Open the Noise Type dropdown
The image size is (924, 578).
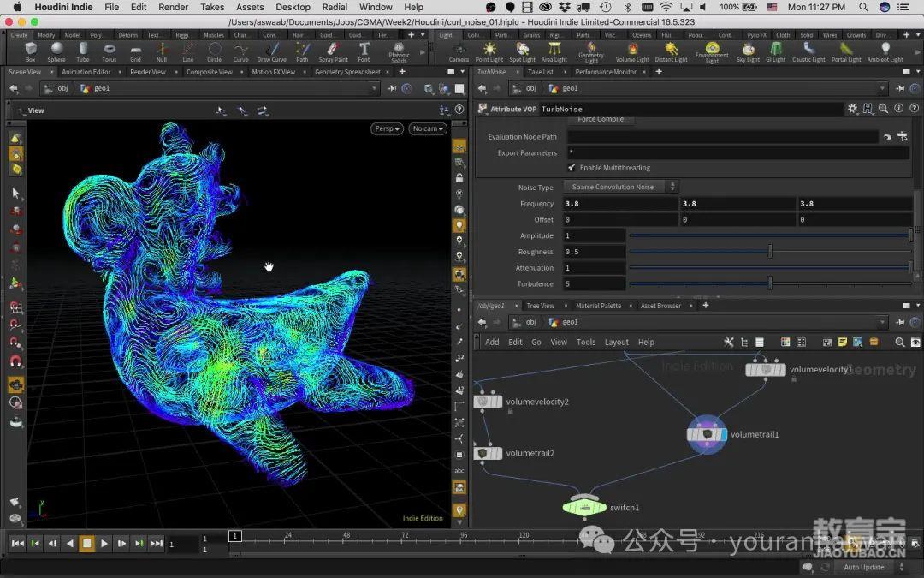click(620, 187)
